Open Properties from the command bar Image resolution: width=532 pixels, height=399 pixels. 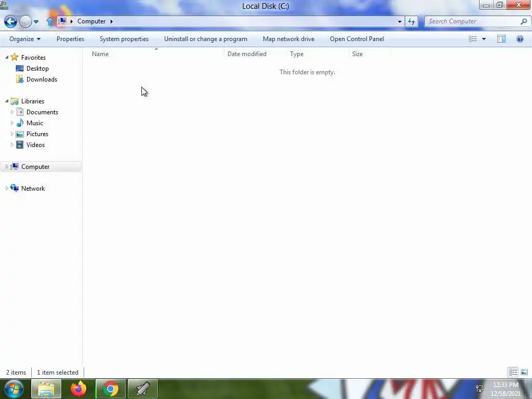(x=70, y=39)
